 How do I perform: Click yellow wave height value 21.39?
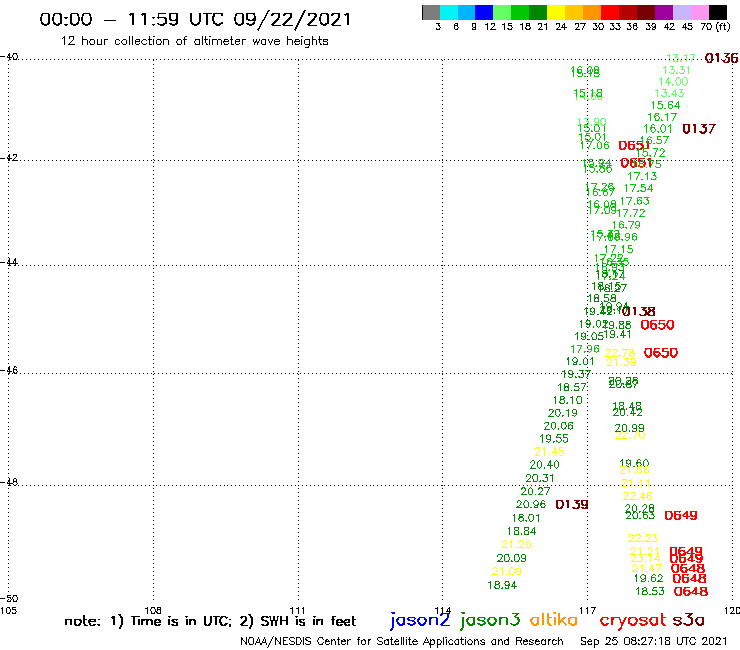[621, 362]
